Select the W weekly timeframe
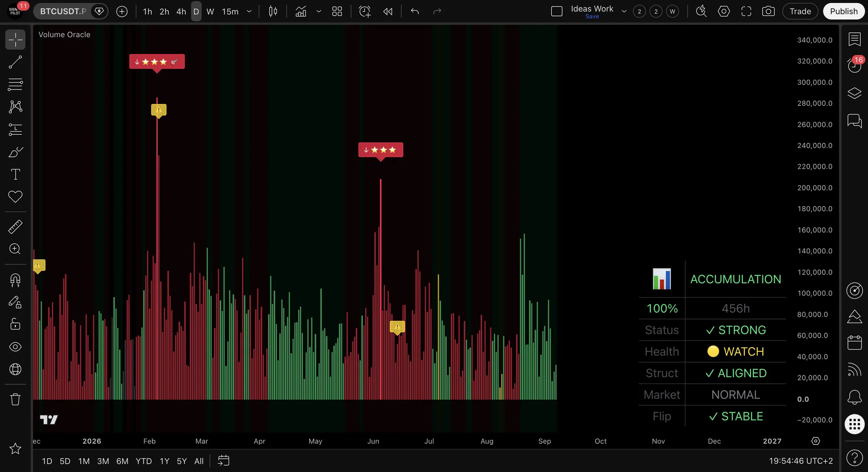This screenshot has height=472, width=868. point(210,12)
